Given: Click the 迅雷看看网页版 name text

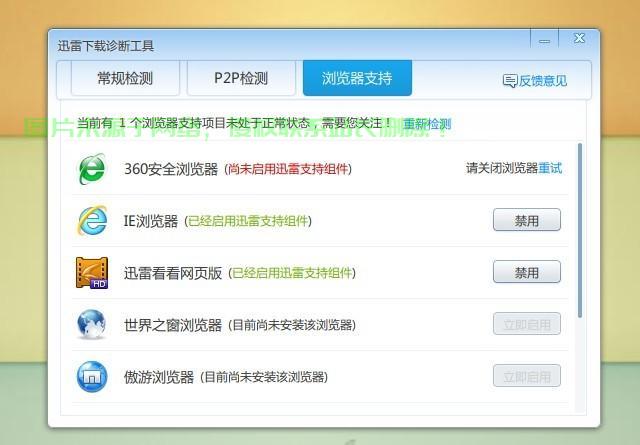Looking at the screenshot, I should coord(173,273).
